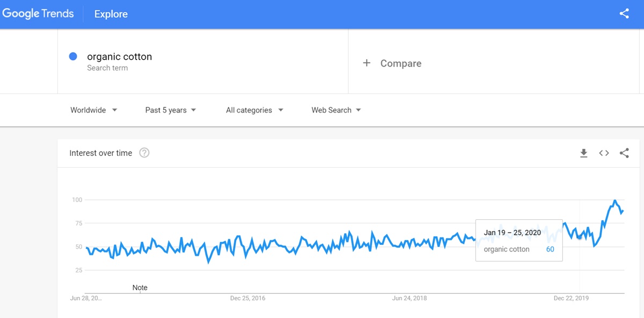Edit the organic cotton search term
This screenshot has width=644, height=318.
pyautogui.click(x=120, y=57)
